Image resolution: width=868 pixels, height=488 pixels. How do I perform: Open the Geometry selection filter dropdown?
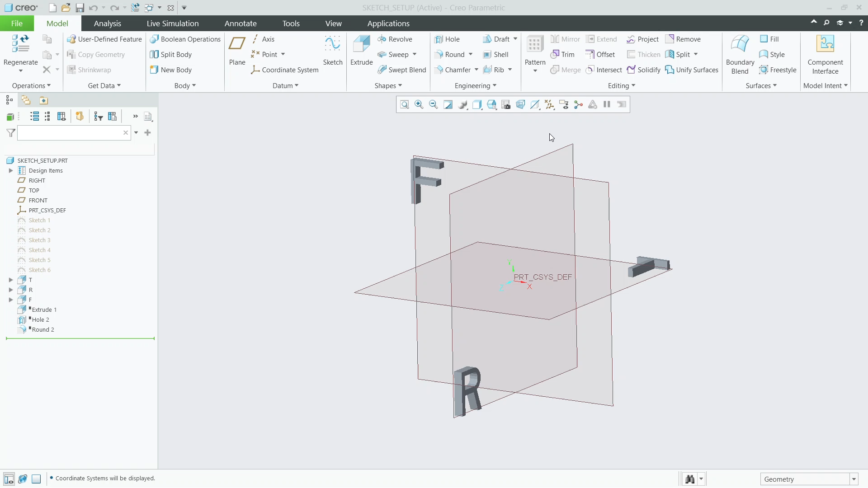coord(854,479)
